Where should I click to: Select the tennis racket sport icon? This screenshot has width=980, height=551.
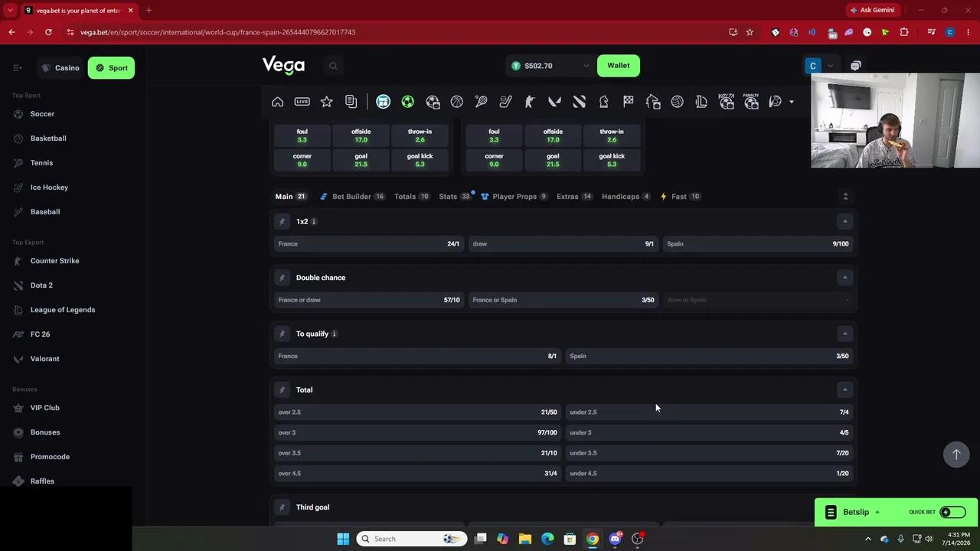click(482, 102)
